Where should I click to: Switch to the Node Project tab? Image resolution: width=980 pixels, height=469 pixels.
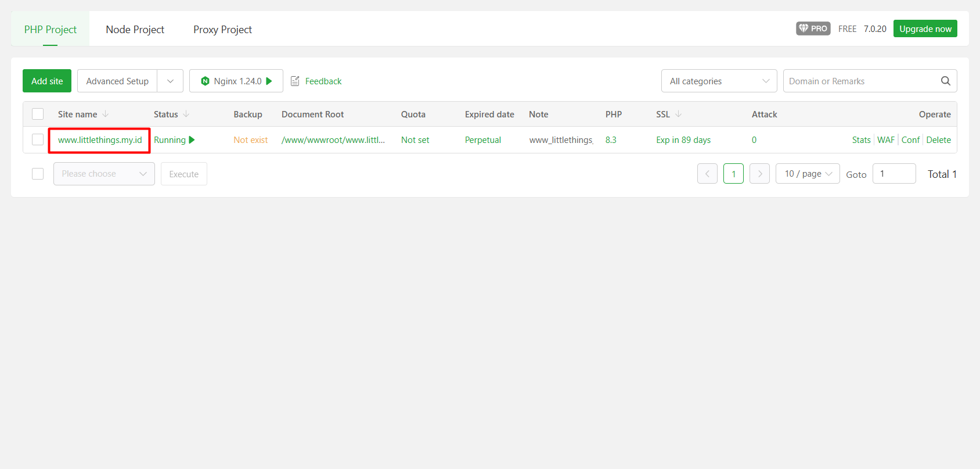coord(135,30)
